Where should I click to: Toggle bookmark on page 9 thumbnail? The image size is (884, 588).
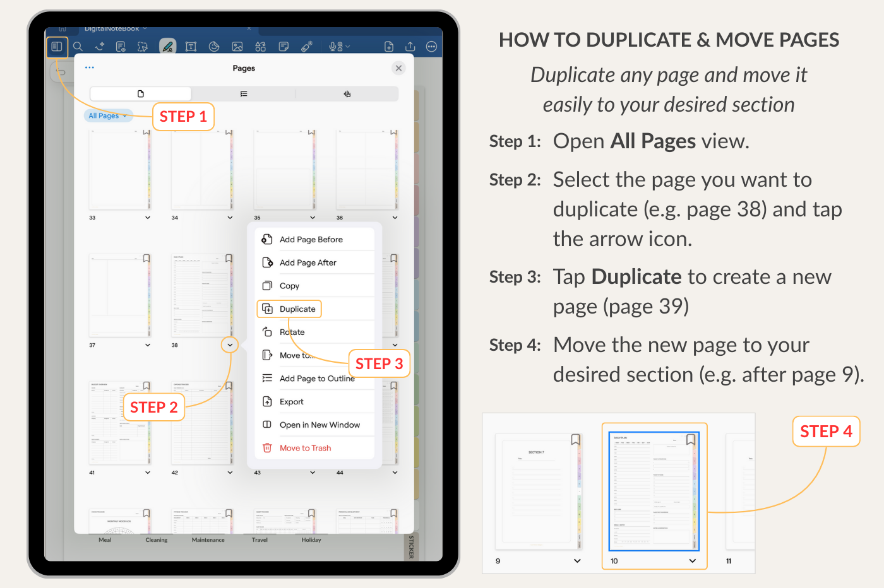click(x=575, y=440)
